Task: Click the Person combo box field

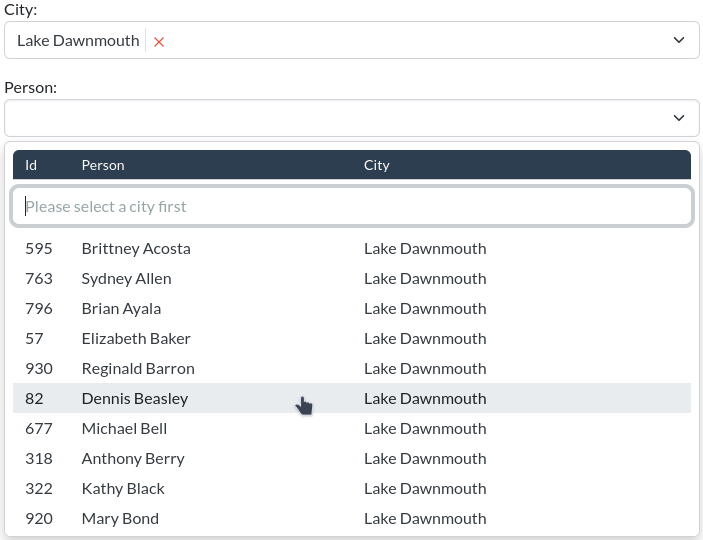Action: [x=340, y=118]
